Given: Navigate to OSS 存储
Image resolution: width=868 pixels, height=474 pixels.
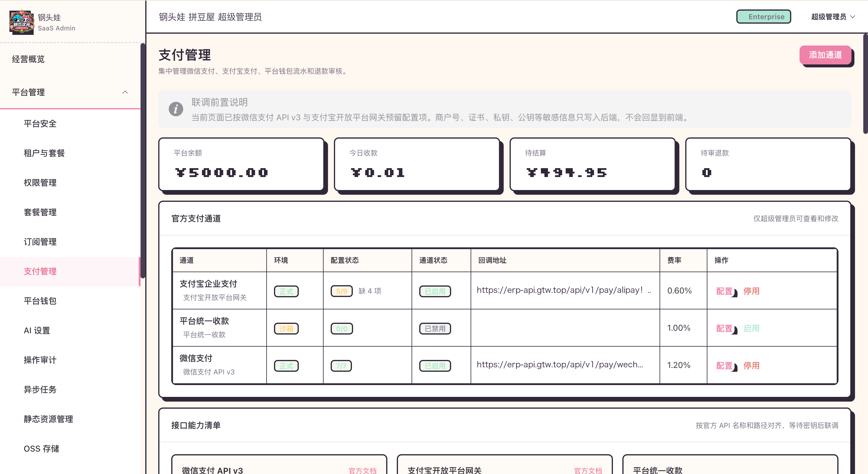Looking at the screenshot, I should point(70,449).
